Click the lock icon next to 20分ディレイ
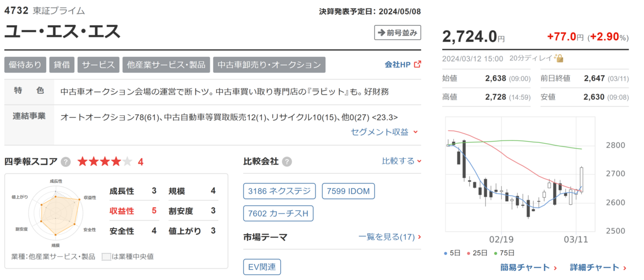The height and width of the screenshot is (280, 644). 559,58
